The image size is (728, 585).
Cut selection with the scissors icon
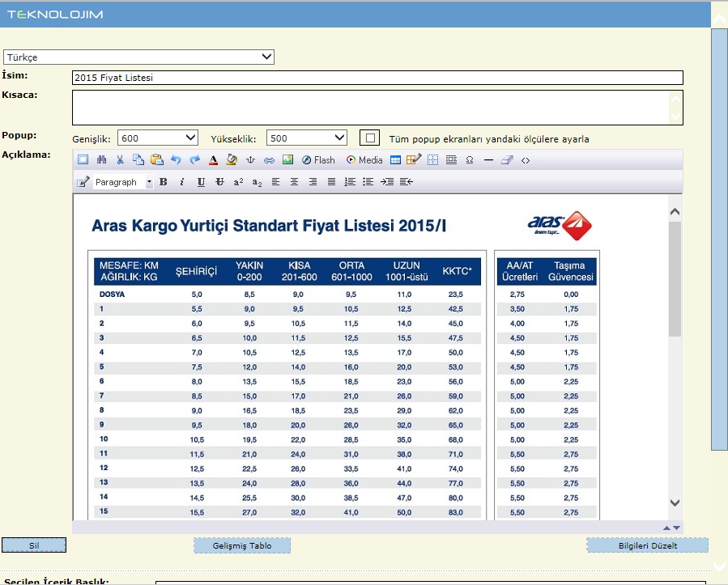click(120, 160)
